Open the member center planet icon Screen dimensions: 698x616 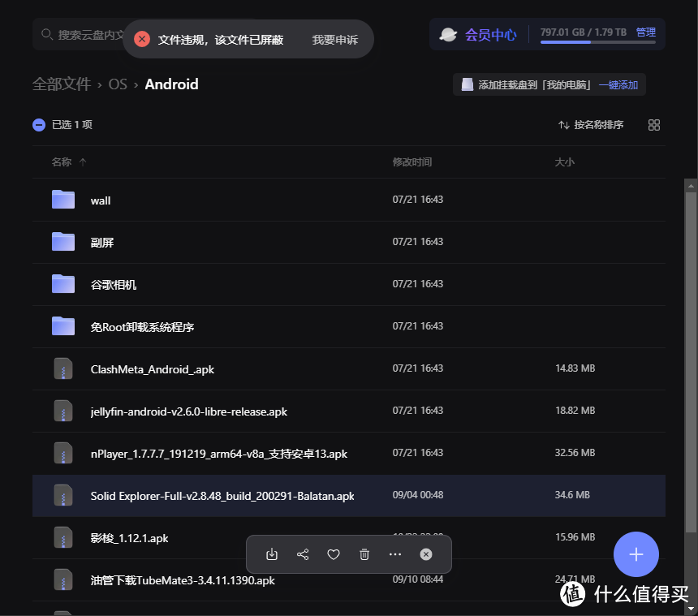coord(449,33)
